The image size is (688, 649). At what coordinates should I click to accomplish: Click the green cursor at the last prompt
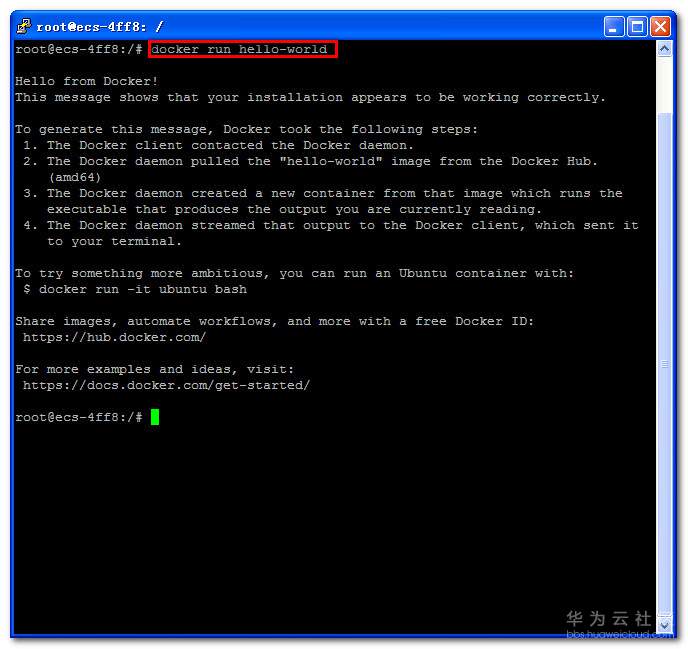coord(155,417)
